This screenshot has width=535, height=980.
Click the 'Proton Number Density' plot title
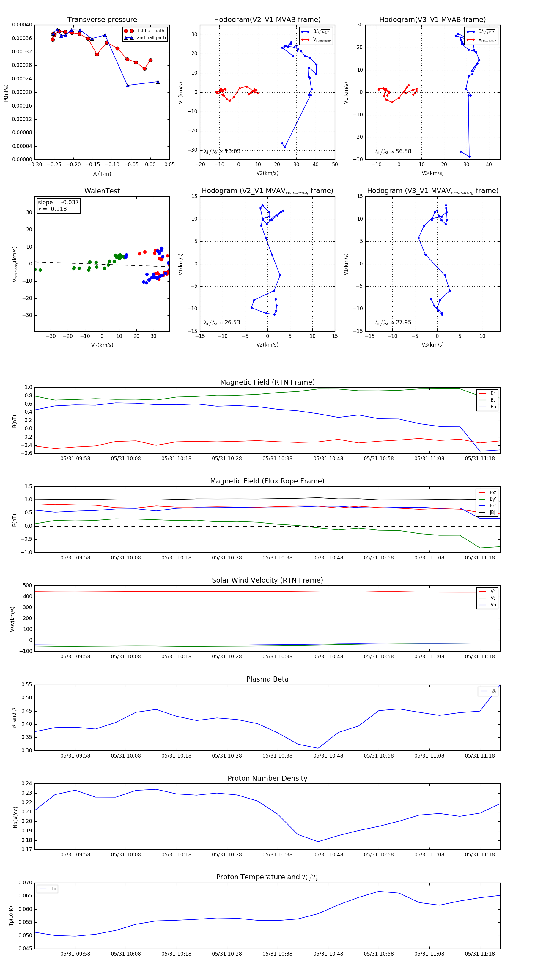[267, 778]
